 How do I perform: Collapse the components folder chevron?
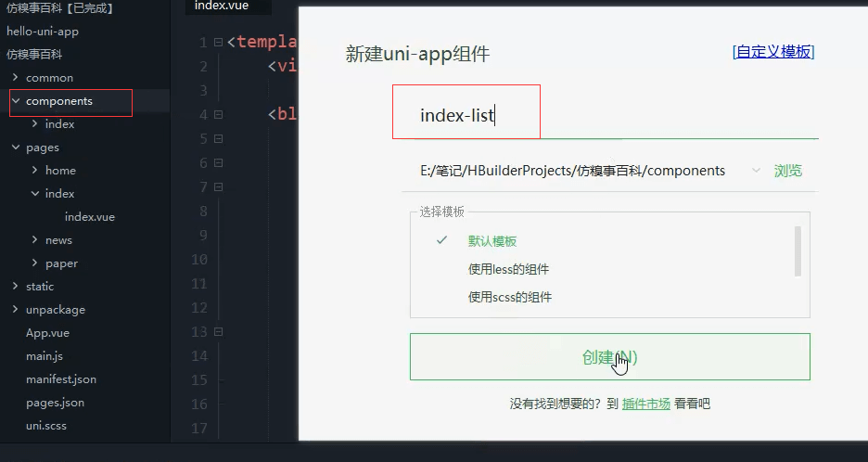click(x=16, y=101)
